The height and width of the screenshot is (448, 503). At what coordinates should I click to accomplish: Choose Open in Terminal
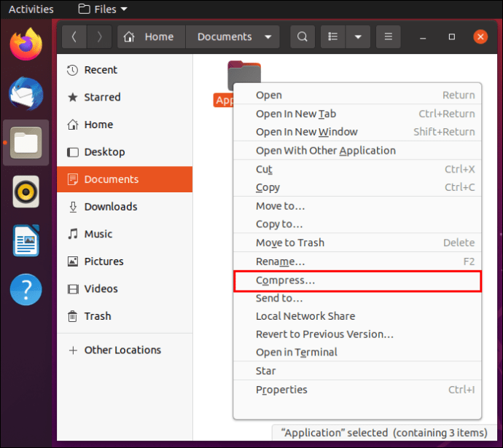[x=357, y=352]
